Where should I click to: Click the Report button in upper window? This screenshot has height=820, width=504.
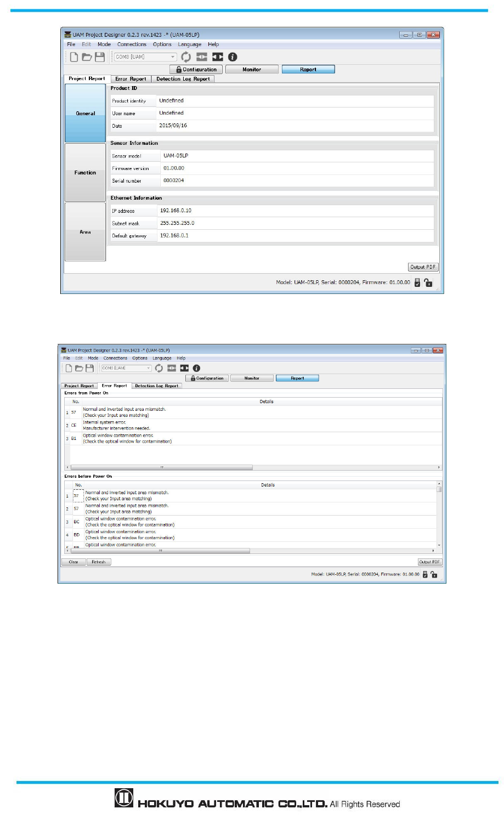pyautogui.click(x=308, y=70)
